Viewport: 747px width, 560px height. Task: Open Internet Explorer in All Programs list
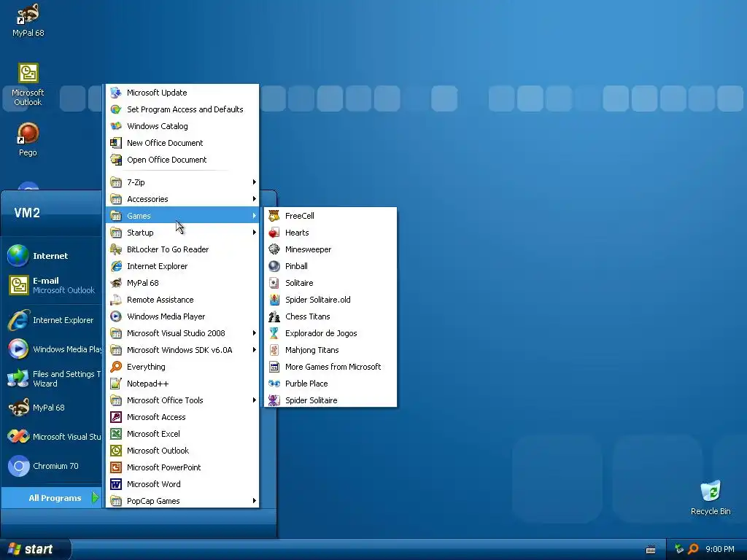(x=182, y=266)
